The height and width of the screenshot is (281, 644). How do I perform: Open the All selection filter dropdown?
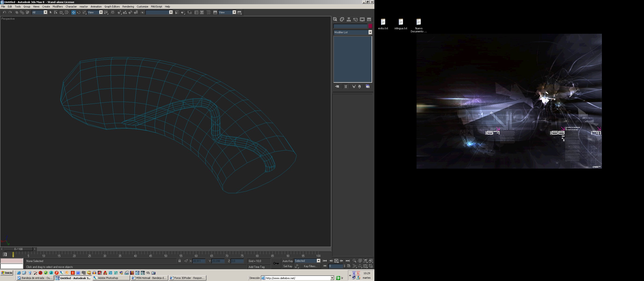pyautogui.click(x=45, y=12)
